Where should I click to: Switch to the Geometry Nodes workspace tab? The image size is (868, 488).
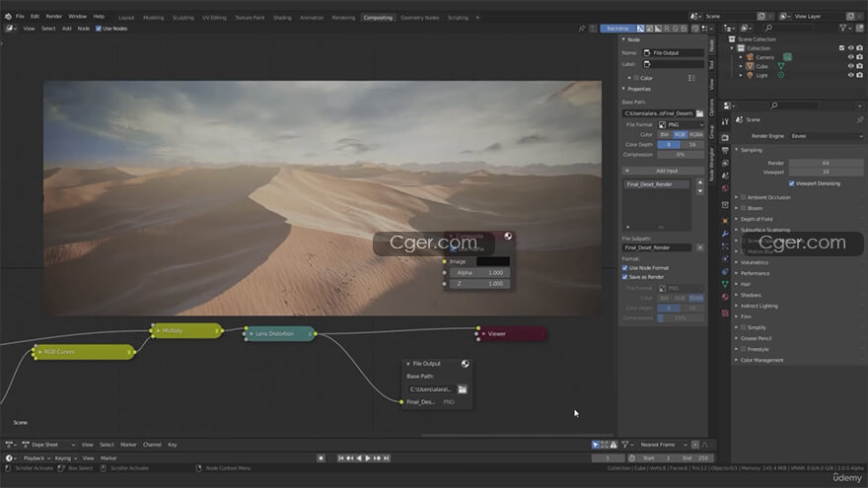pyautogui.click(x=419, y=18)
